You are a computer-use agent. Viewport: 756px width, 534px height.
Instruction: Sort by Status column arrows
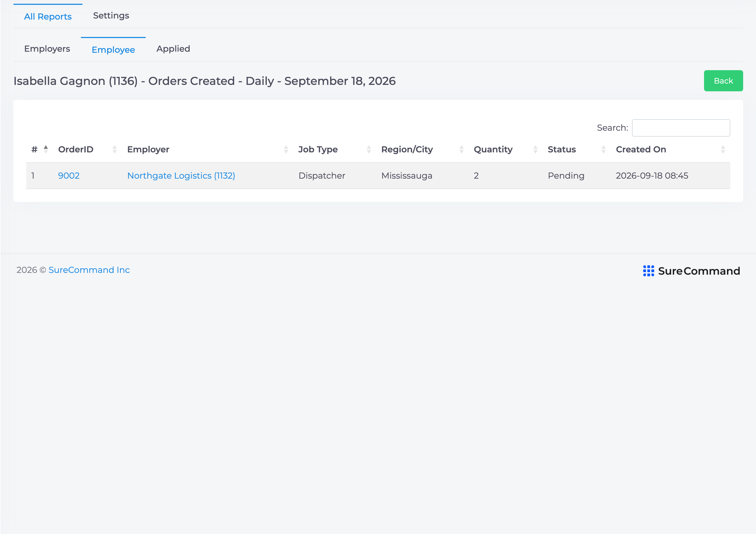click(603, 149)
